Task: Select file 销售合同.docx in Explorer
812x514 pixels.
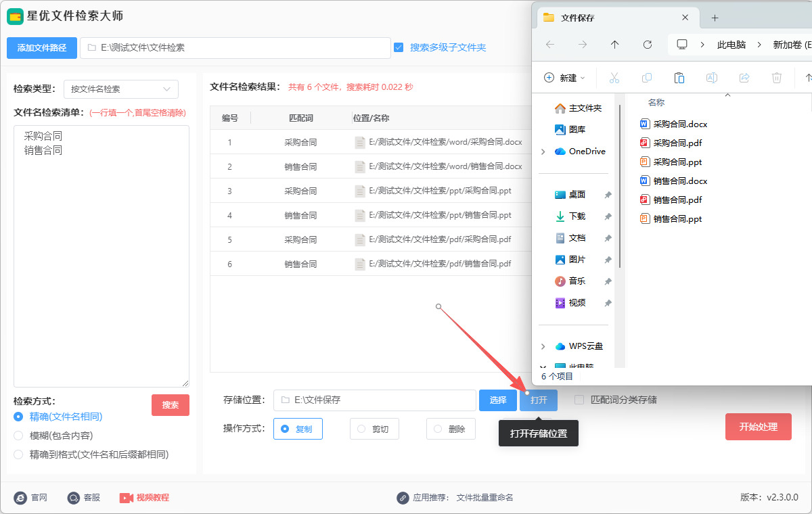Action: (x=673, y=181)
